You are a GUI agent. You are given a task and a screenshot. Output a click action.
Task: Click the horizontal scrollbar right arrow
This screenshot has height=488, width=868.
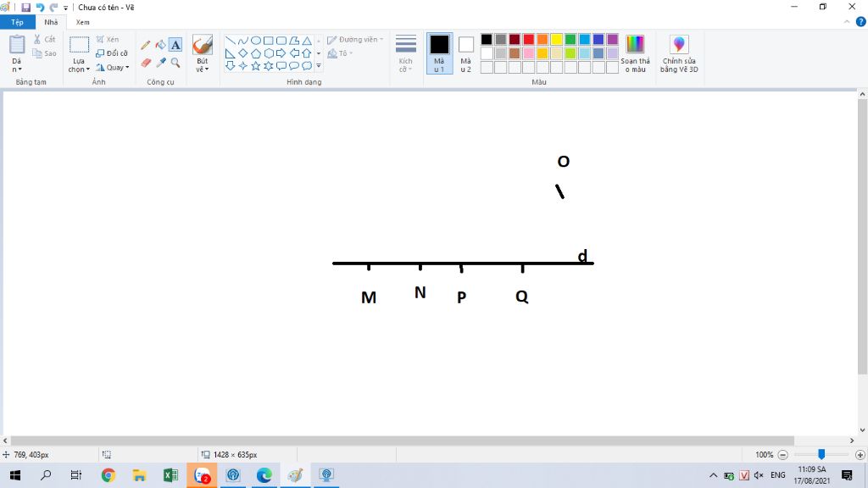(852, 441)
